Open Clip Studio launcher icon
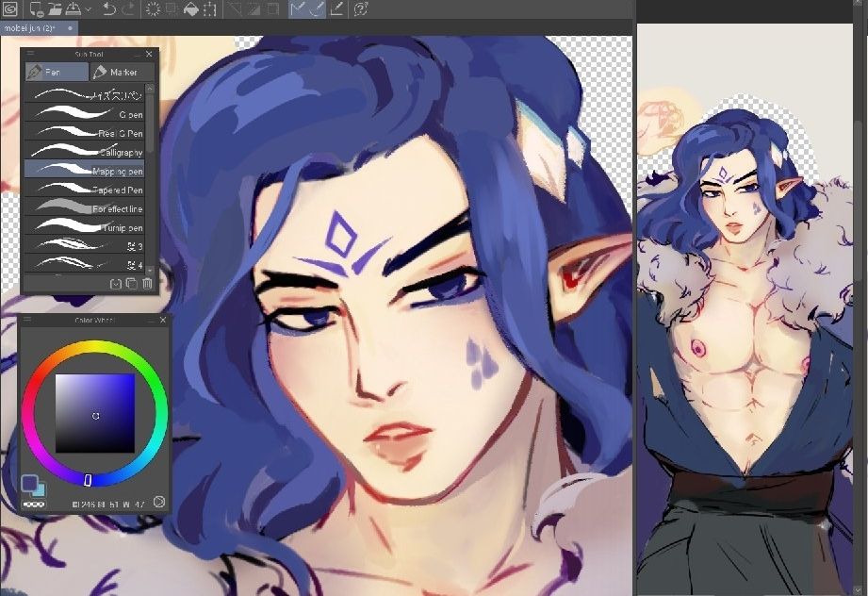Image resolution: width=868 pixels, height=596 pixels. (10, 8)
